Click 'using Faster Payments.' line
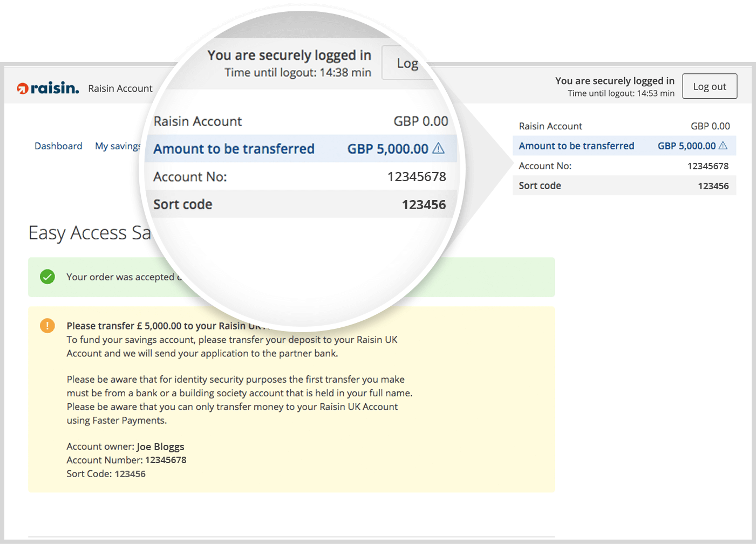The image size is (756, 544). (x=117, y=421)
